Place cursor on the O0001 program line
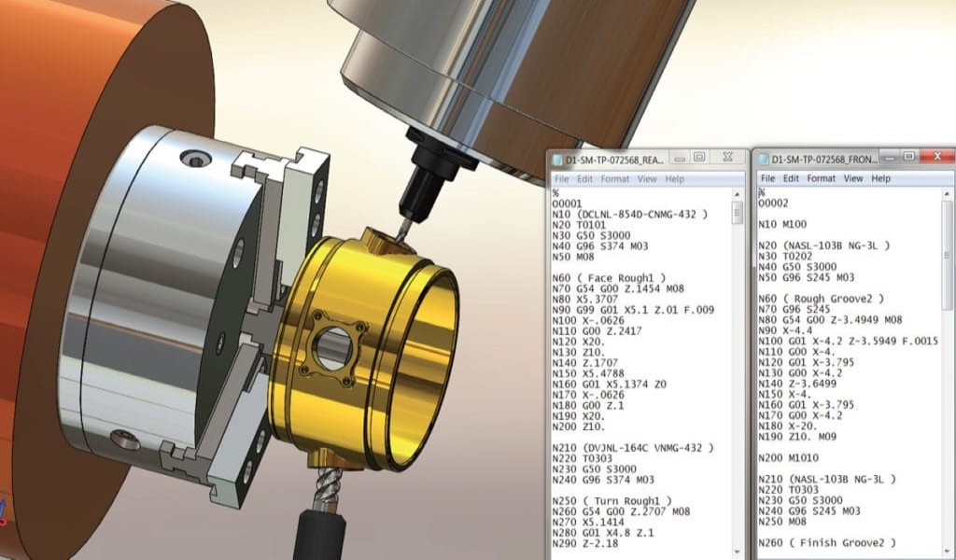Viewport: 956px width, 560px height. [568, 203]
